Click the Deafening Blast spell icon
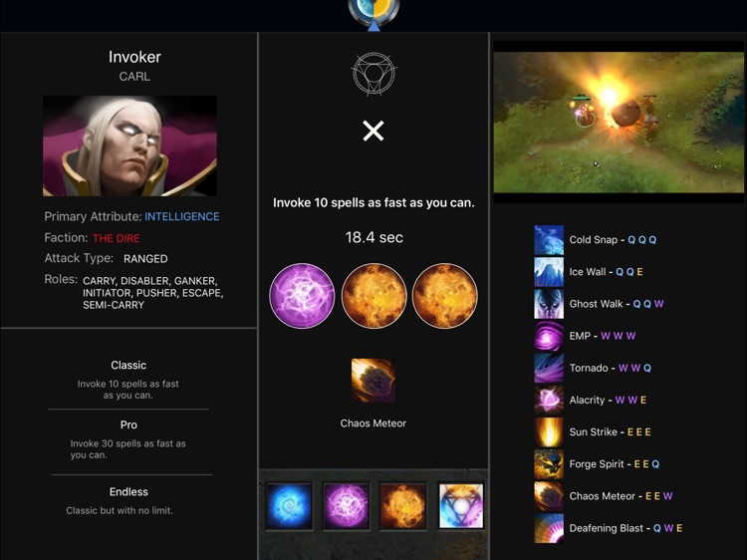 point(549,528)
